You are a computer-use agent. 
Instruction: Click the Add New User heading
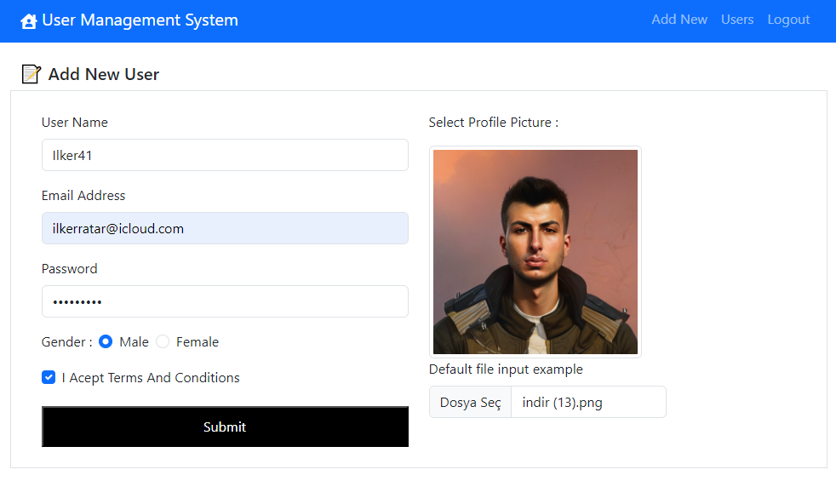point(102,74)
